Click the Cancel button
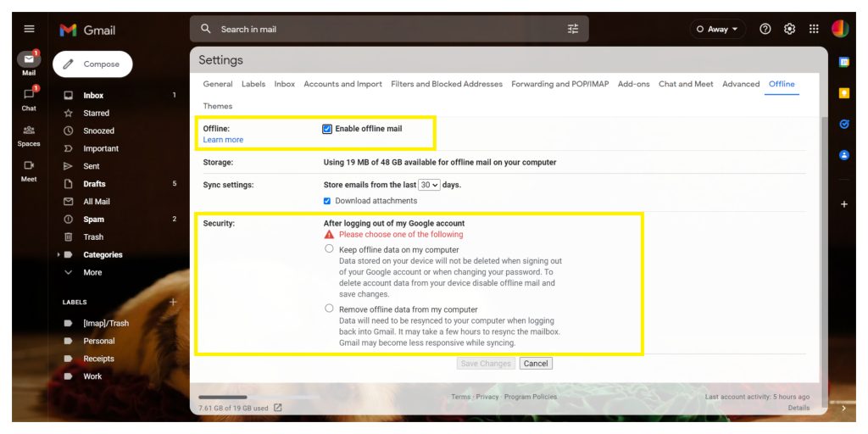The image size is (868, 434). point(536,364)
